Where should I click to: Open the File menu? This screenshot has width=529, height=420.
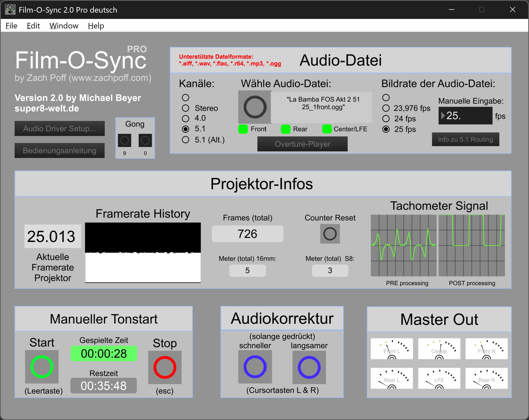(11, 26)
